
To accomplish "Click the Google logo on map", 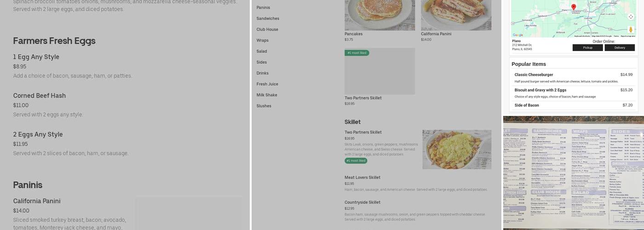I will click(x=518, y=35).
